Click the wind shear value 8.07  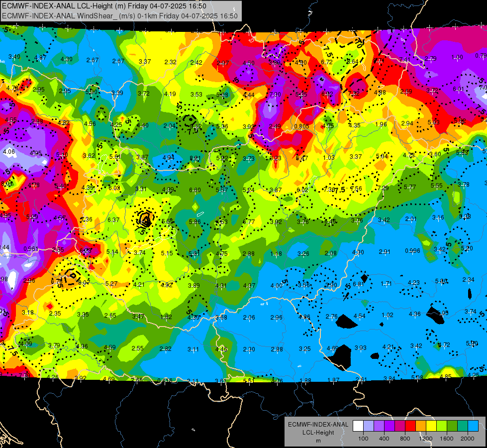click(x=84, y=282)
